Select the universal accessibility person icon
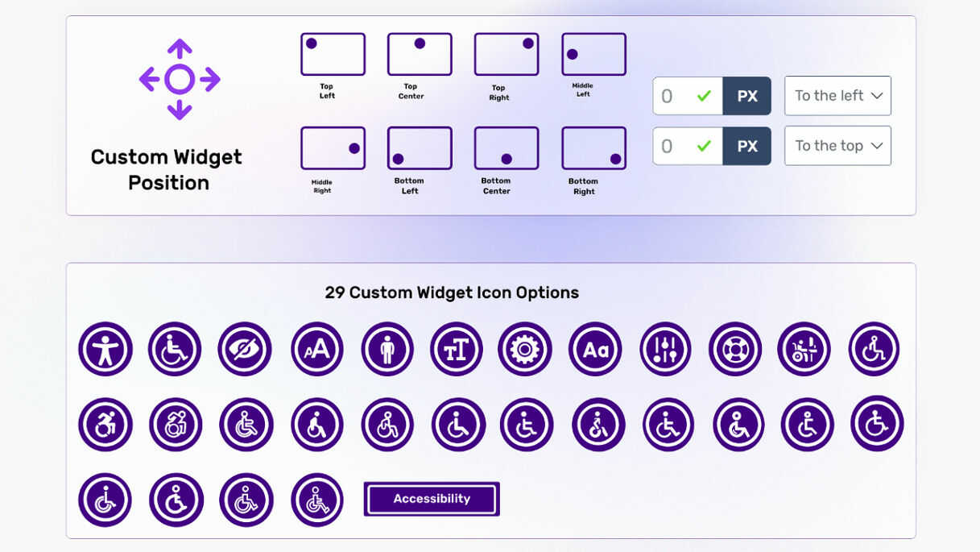Image resolution: width=980 pixels, height=552 pixels. (x=105, y=349)
